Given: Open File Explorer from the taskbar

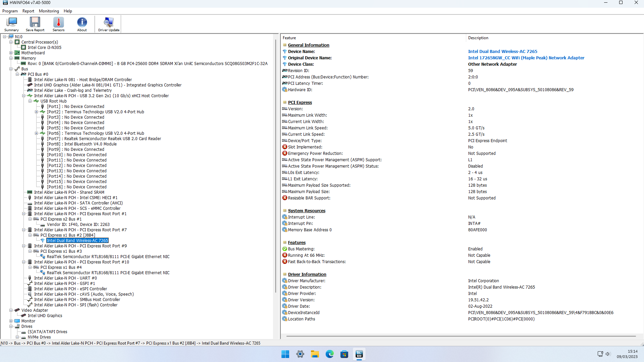Looking at the screenshot, I should pyautogui.click(x=315, y=354).
